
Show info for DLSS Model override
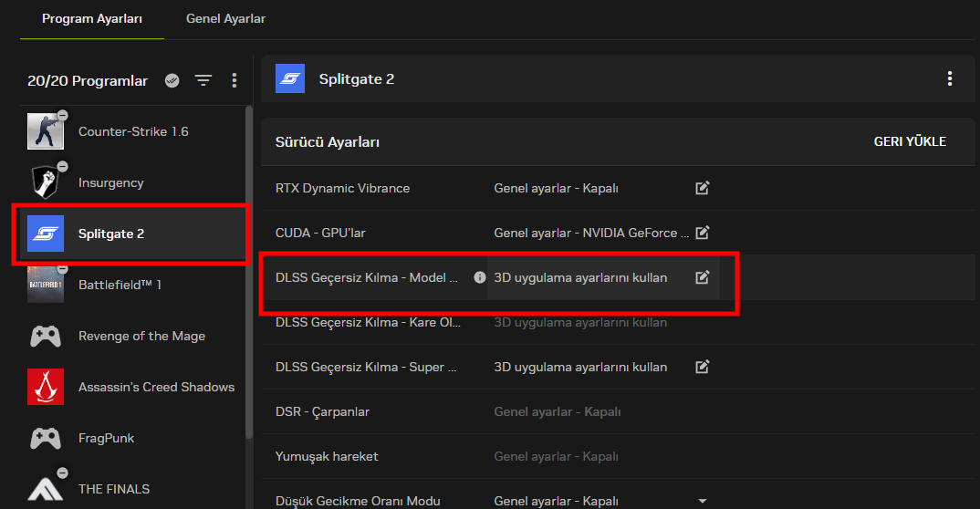point(479,277)
